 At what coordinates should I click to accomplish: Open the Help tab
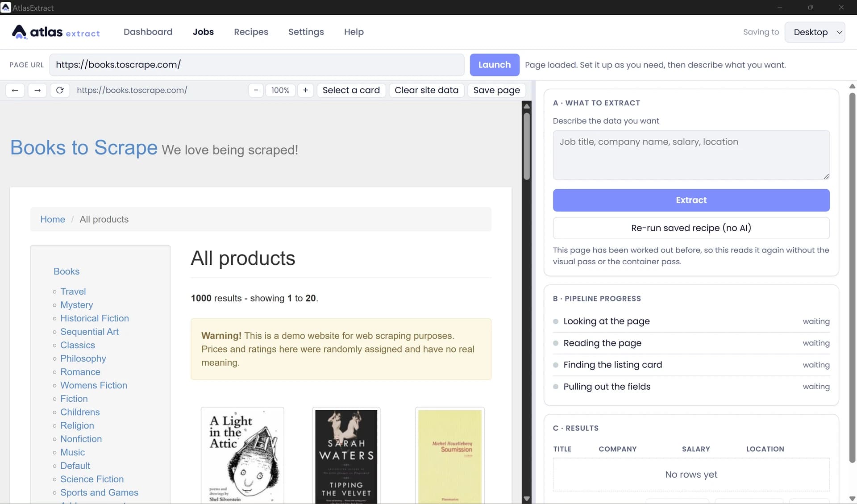pos(354,32)
